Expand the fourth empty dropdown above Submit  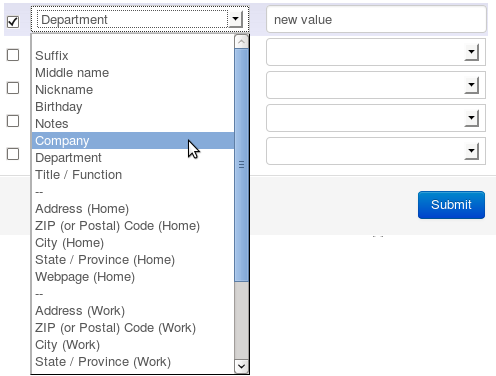coord(471,151)
